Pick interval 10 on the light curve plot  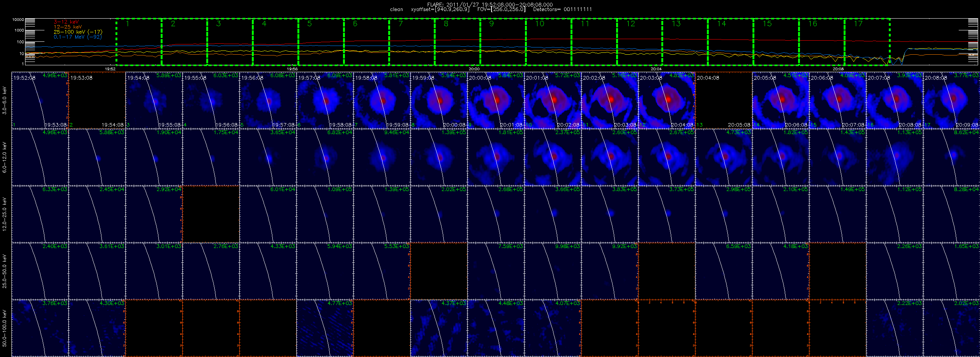tap(548, 41)
